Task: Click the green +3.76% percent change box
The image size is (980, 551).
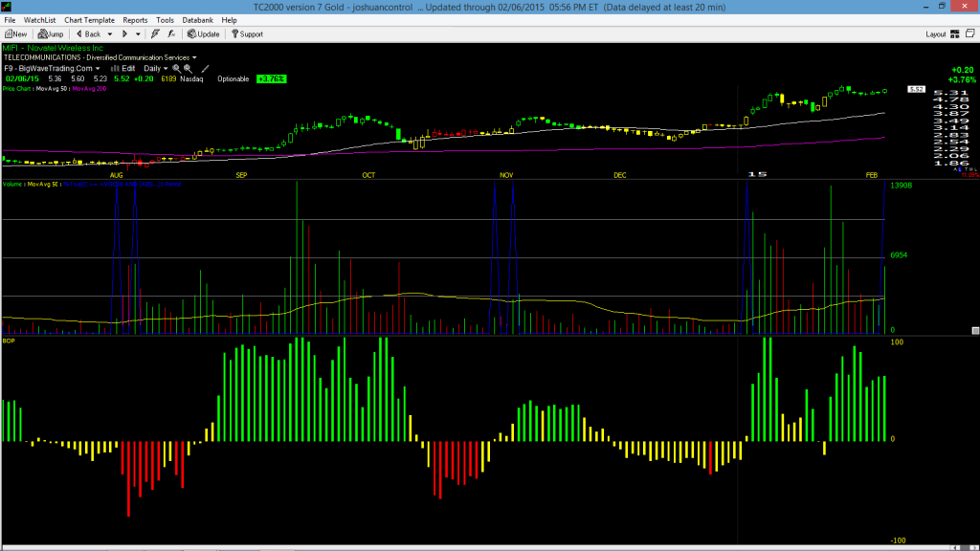Action: coord(271,79)
